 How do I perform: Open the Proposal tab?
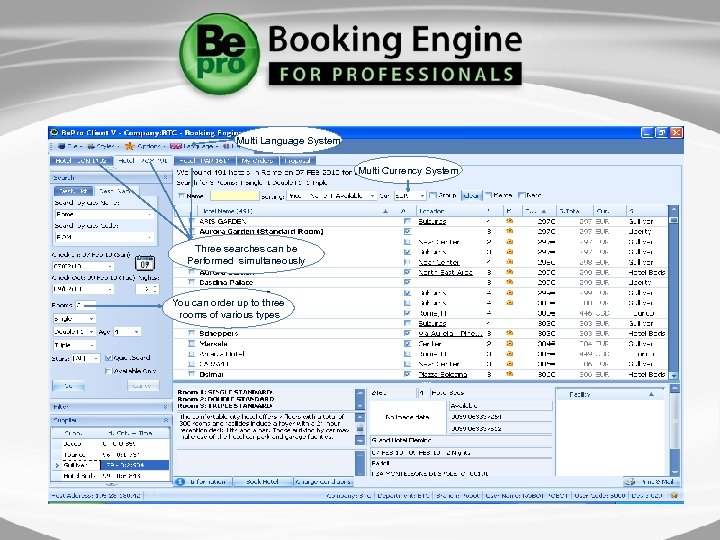(x=298, y=161)
